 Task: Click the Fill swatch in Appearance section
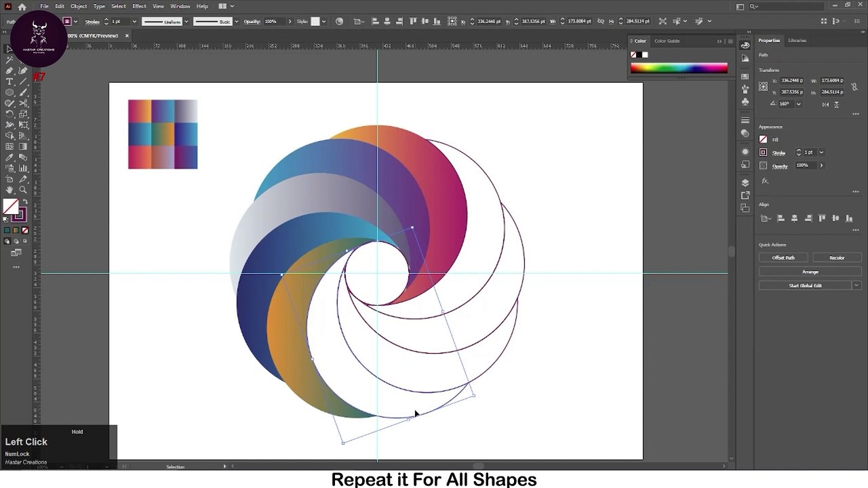[764, 140]
